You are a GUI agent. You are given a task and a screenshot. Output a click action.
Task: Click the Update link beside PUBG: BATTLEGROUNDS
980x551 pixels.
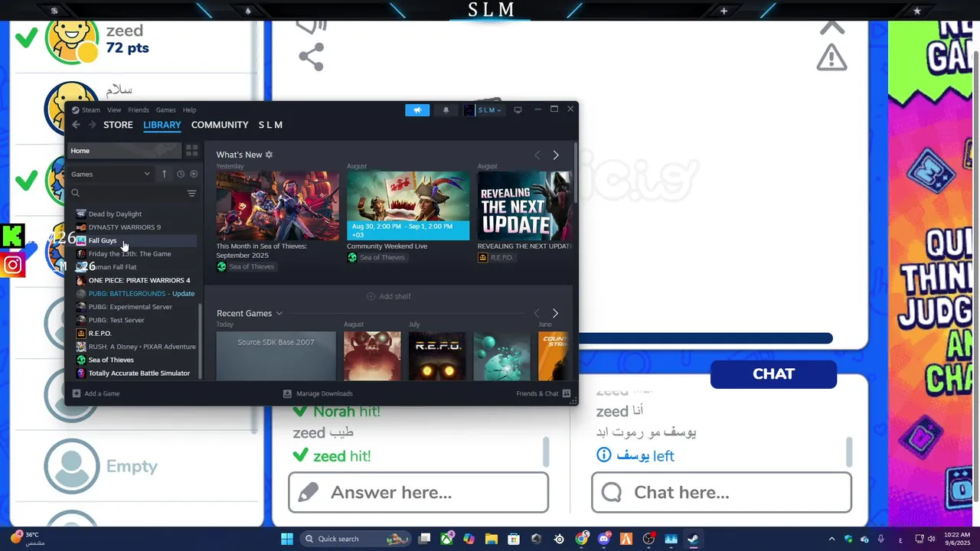(x=183, y=293)
